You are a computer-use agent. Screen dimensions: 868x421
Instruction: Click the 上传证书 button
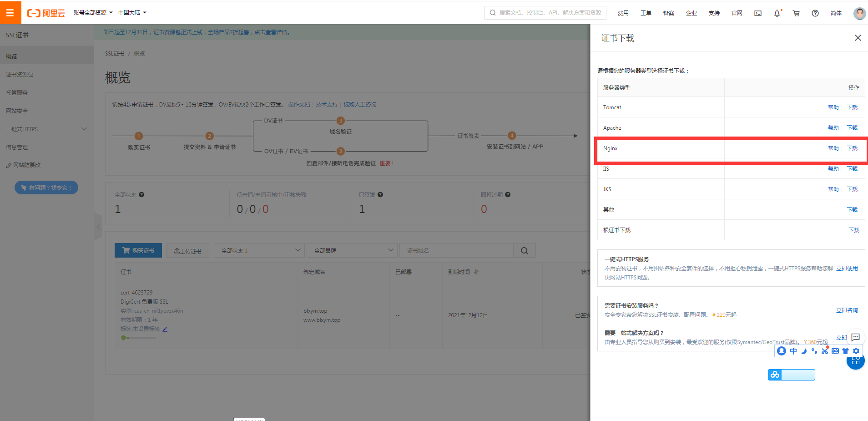(x=188, y=251)
